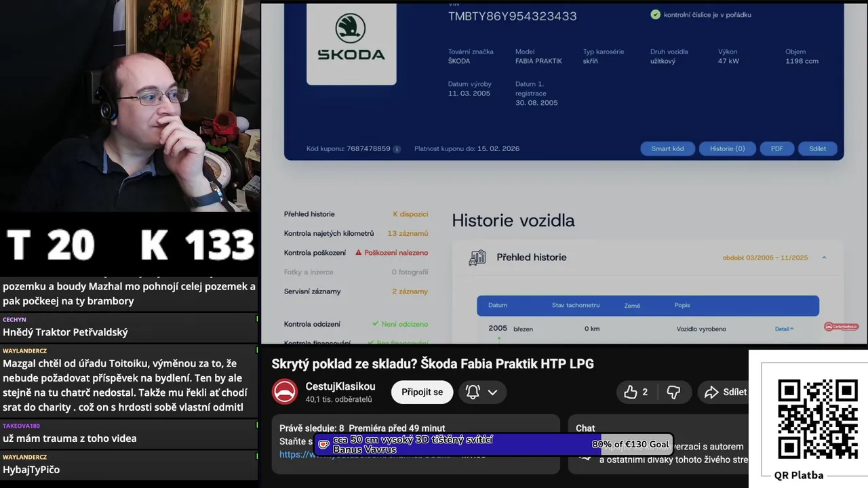Open notification options dropdown chevron
This screenshot has width=868, height=488.
pyautogui.click(x=492, y=392)
